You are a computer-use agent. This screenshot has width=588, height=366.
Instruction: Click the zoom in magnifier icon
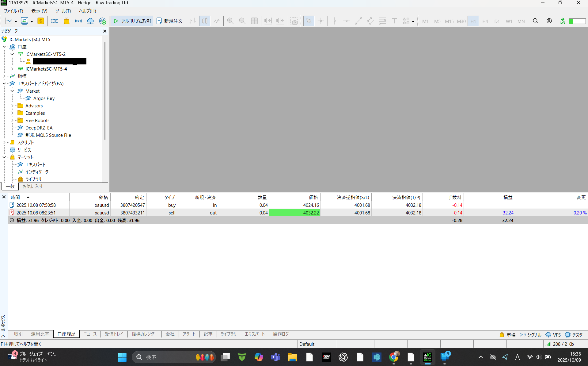pyautogui.click(x=230, y=21)
